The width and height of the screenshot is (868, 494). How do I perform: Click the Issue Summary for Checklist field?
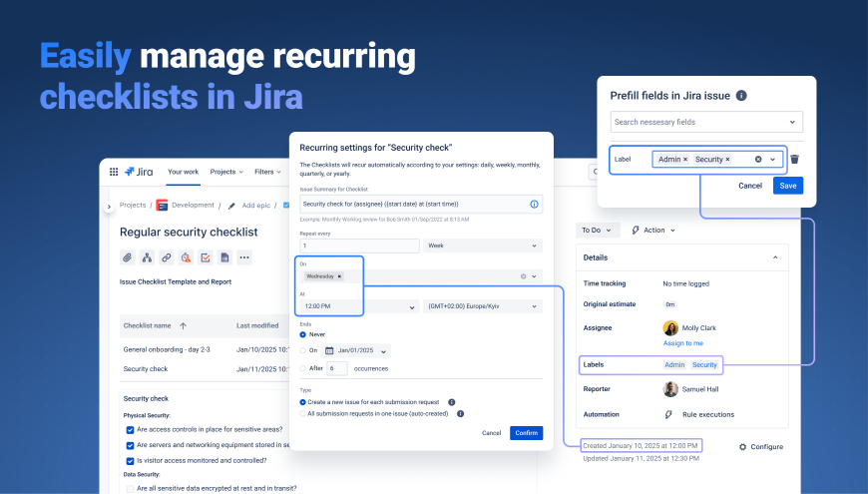click(421, 204)
